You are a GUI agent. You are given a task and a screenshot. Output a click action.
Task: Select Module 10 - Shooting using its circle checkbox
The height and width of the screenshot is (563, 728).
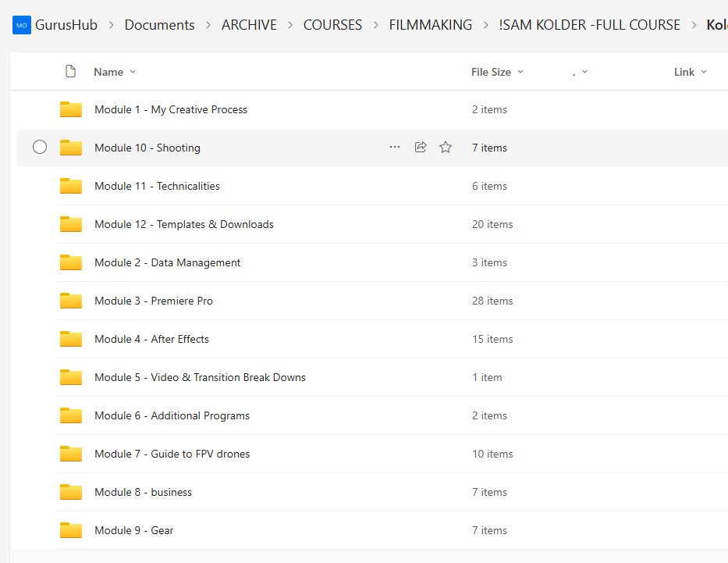click(x=40, y=148)
